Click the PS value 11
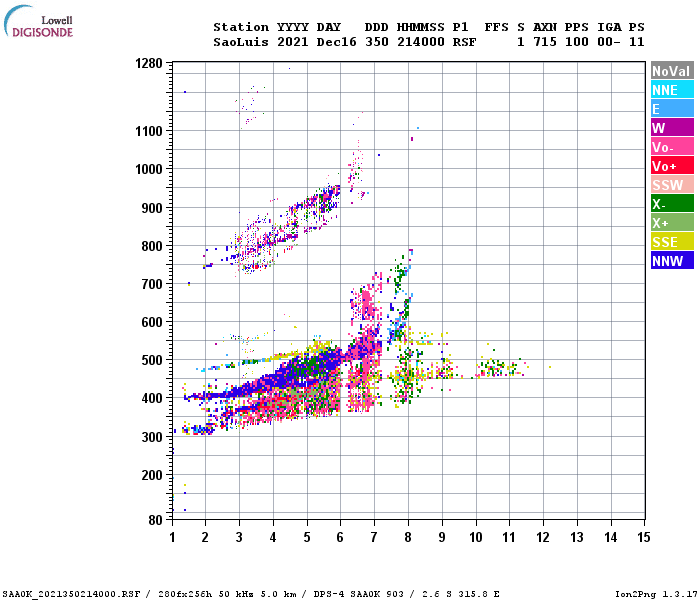 pos(636,42)
